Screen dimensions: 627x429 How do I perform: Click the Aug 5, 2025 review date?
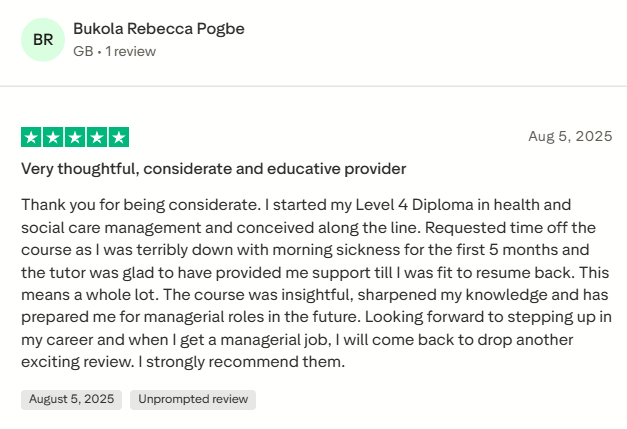pos(569,136)
